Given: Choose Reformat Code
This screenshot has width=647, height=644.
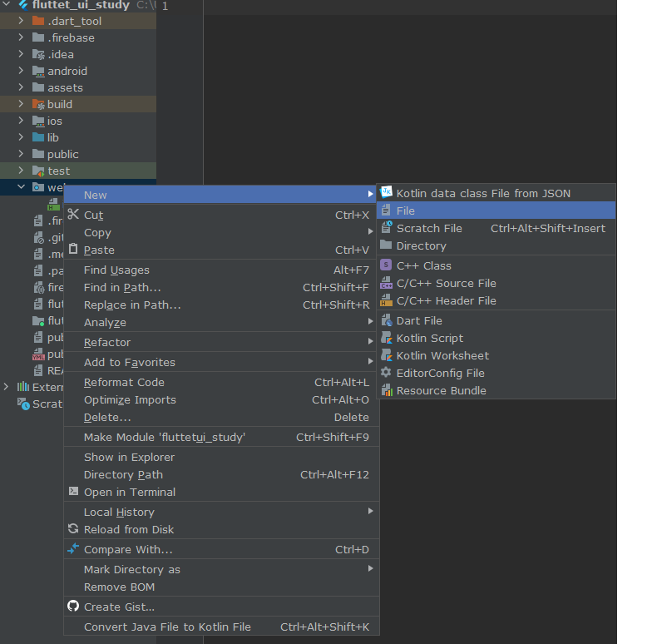Looking at the screenshot, I should 221,382.
